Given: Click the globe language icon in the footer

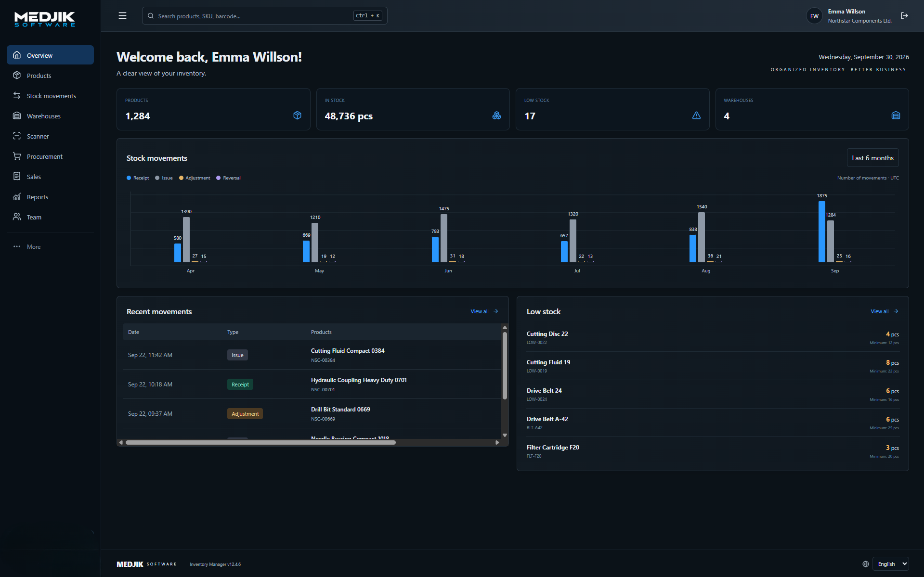Looking at the screenshot, I should click(x=865, y=564).
